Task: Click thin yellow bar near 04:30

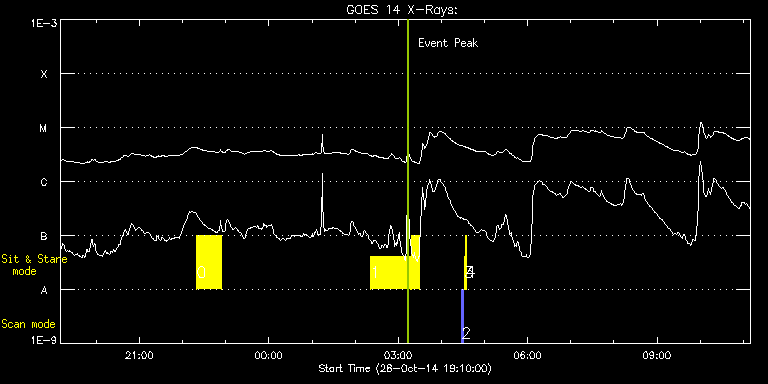Action: point(465,263)
